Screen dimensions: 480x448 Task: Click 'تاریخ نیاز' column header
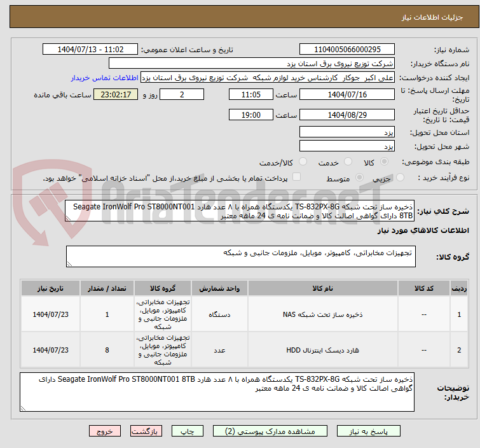tap(50, 288)
